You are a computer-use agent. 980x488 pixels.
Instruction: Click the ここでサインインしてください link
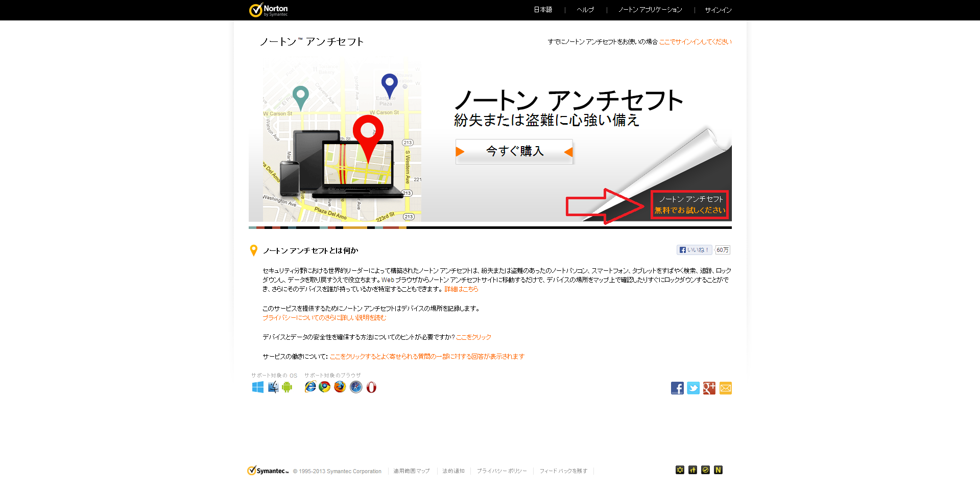696,42
